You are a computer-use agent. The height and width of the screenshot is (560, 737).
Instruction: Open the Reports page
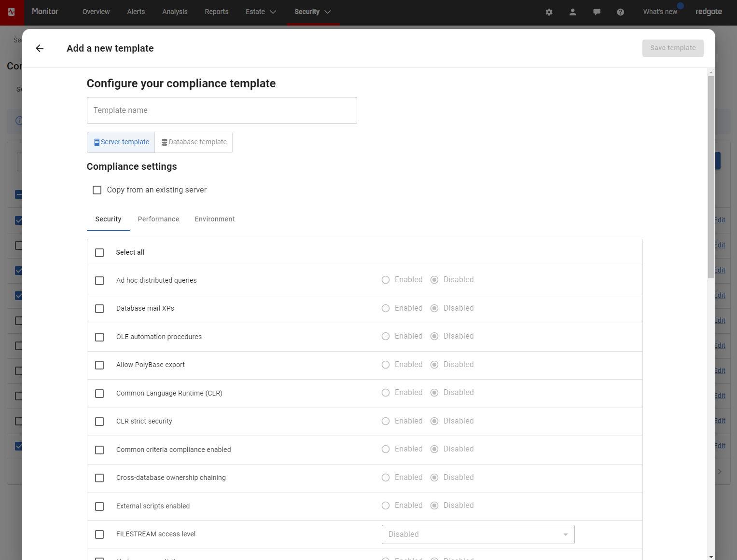point(217,12)
